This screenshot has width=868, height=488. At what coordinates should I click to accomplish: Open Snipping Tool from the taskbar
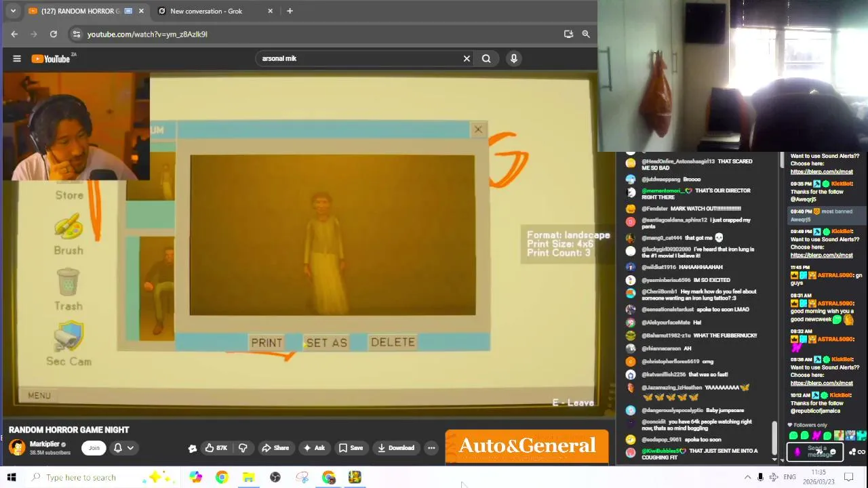tap(302, 477)
